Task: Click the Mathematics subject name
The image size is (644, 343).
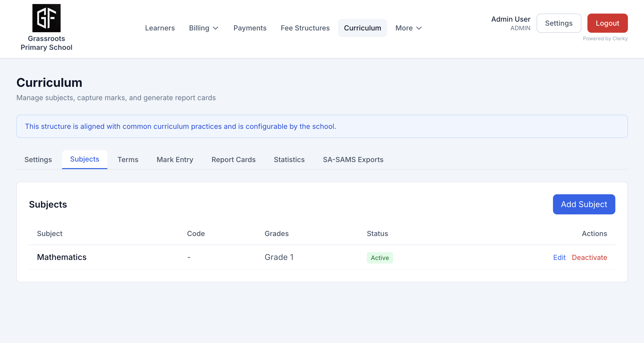Action: 62,257
